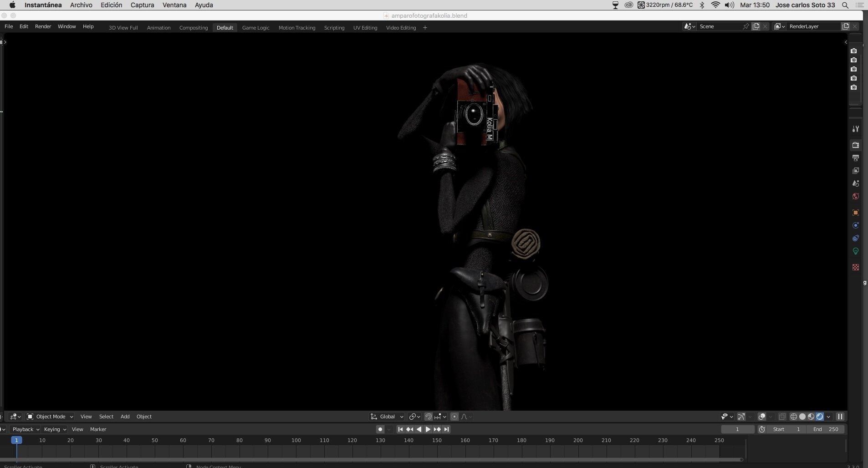Open the Wi-Fi status menu
The height and width of the screenshot is (468, 868).
(715, 5)
